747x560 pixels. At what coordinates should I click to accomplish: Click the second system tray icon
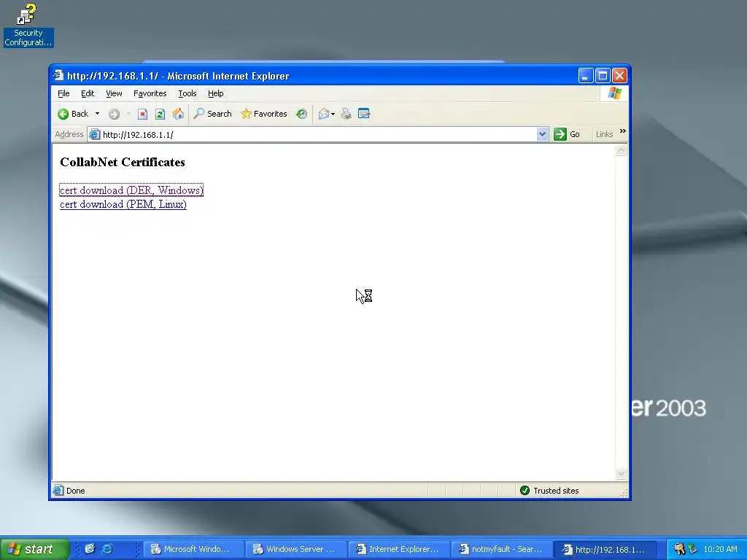(x=693, y=549)
